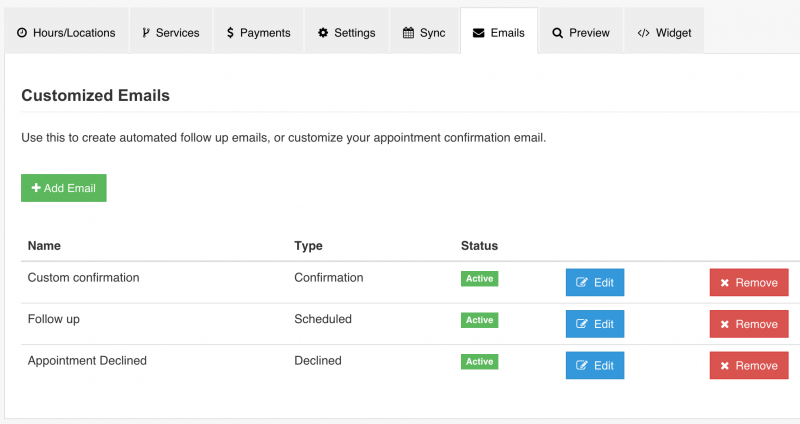
Task: Edit the Custom confirmation email
Action: (x=595, y=283)
